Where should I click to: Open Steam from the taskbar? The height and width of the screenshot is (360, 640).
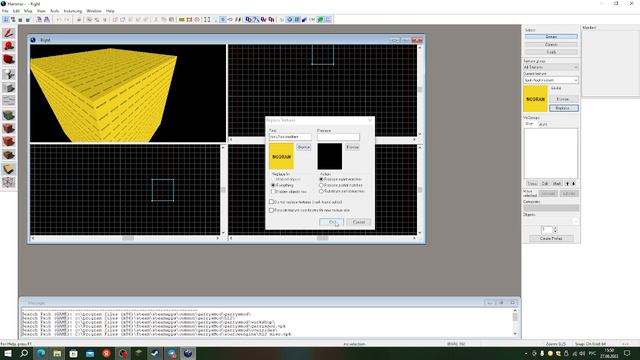155,353
